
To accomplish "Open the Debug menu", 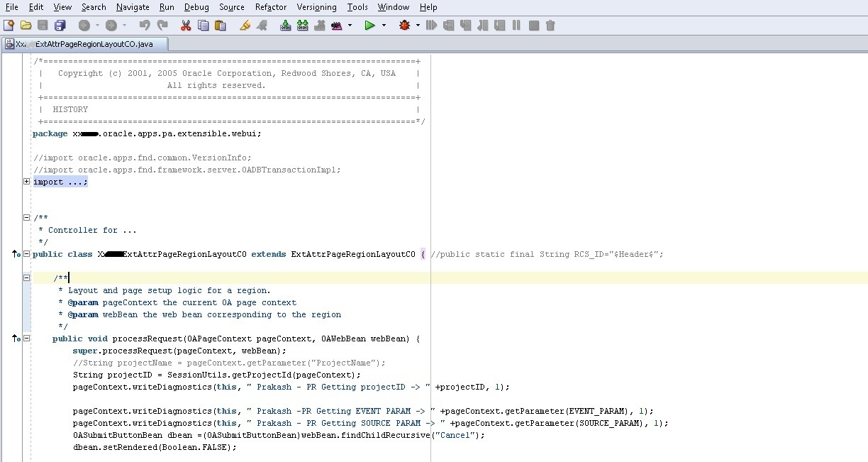I will (196, 7).
